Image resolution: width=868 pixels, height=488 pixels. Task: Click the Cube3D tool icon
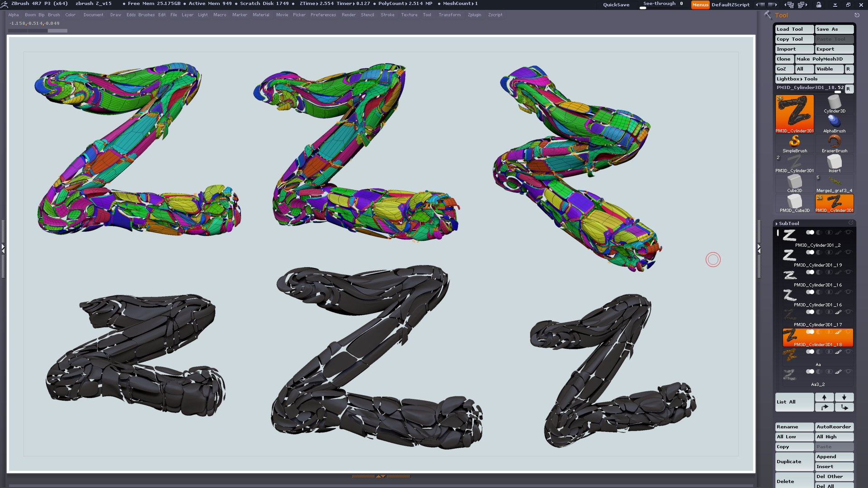(794, 182)
